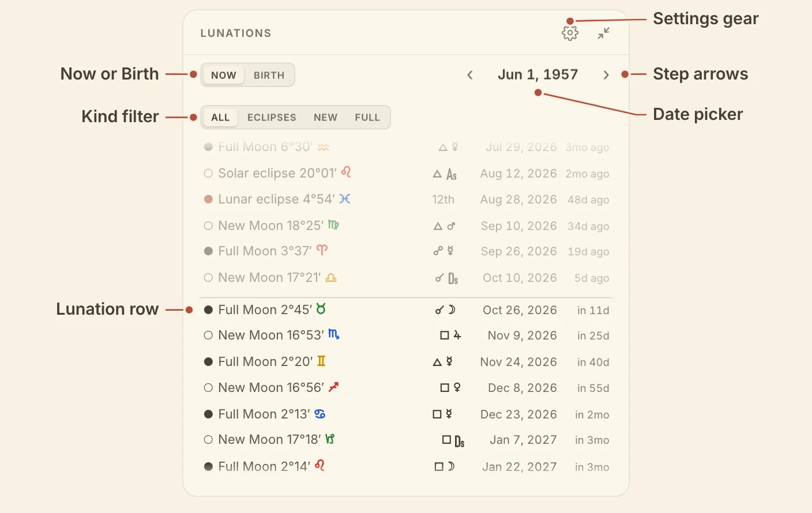
Task: Click the Leo glyph on Full Moon 2°14′
Action: click(x=320, y=465)
